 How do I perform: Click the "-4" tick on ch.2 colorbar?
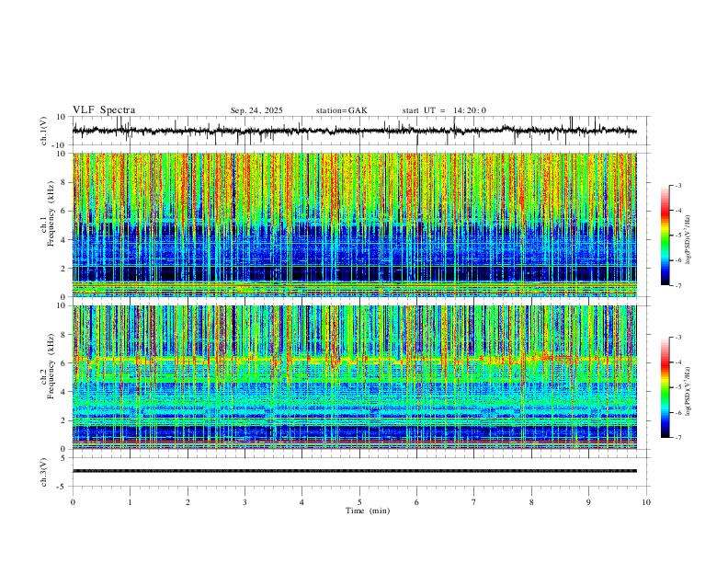tap(677, 362)
